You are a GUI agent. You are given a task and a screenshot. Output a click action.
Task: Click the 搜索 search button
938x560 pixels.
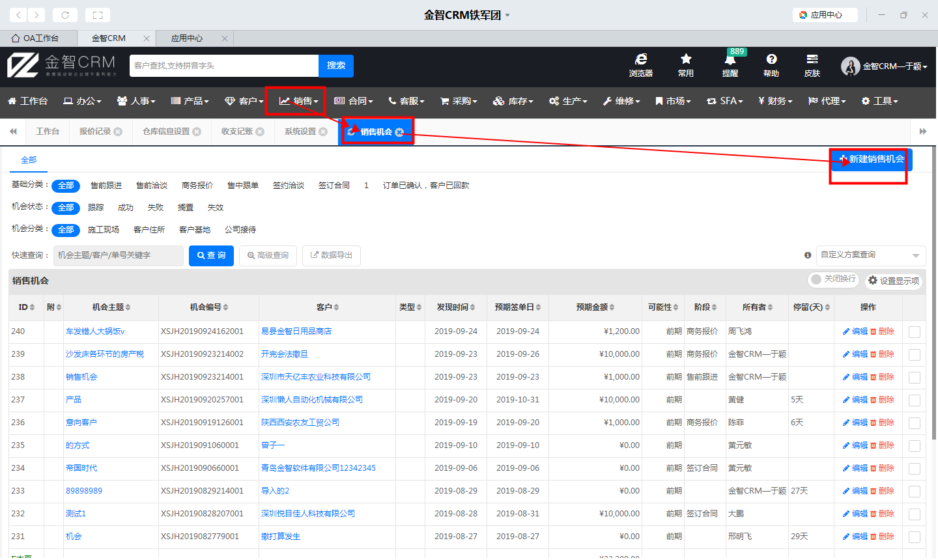(x=336, y=66)
